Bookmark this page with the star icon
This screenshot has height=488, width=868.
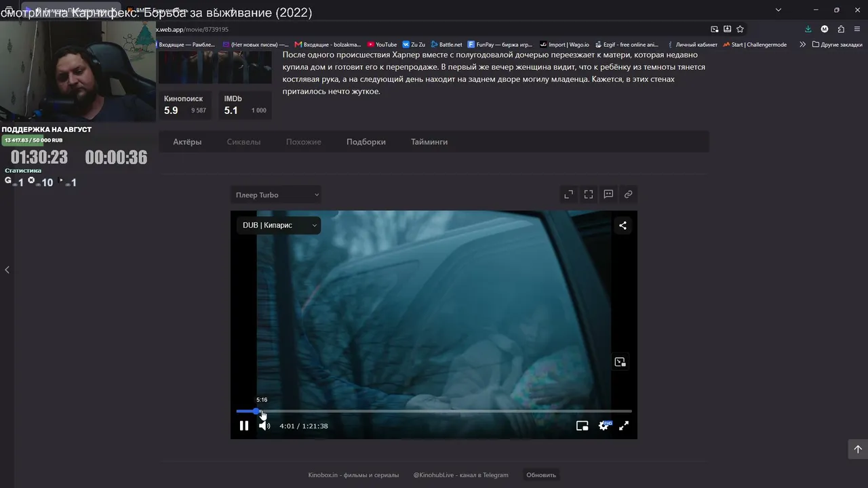[x=740, y=29]
